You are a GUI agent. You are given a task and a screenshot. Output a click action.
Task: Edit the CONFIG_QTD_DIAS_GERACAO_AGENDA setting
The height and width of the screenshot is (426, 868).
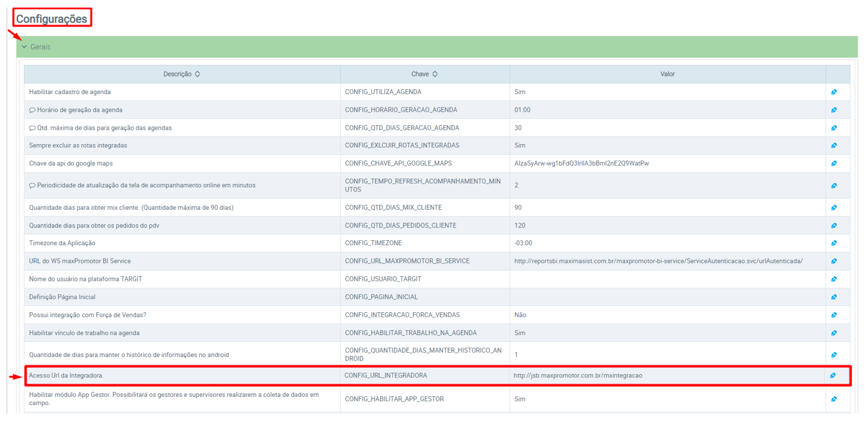[x=834, y=128]
